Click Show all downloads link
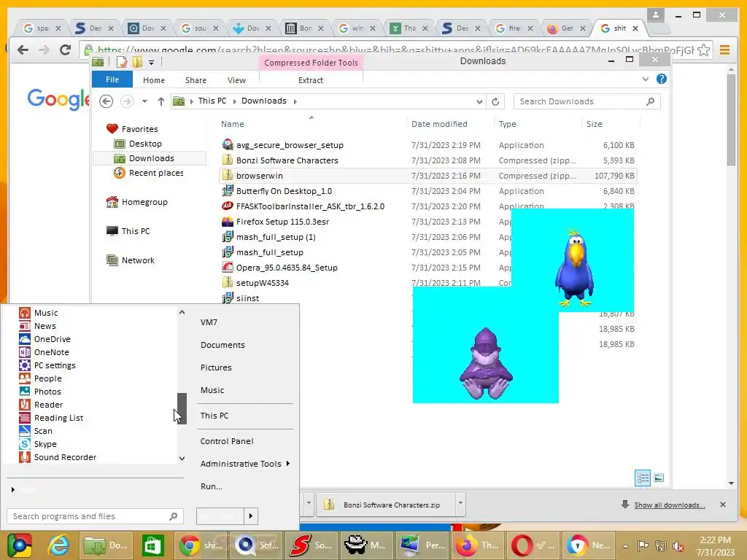This screenshot has height=560, width=747. pos(670,505)
